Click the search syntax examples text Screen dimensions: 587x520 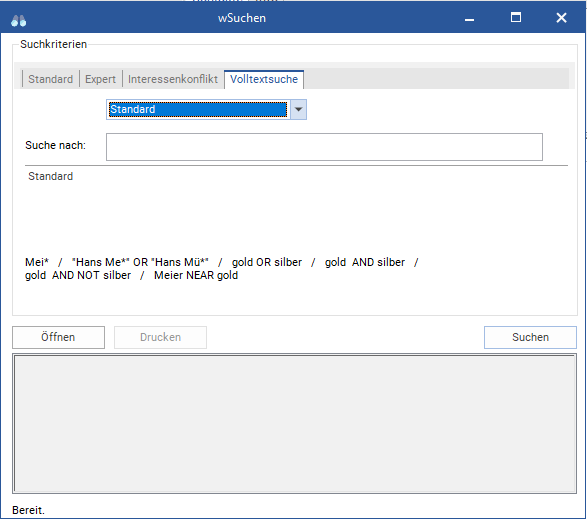(222, 269)
